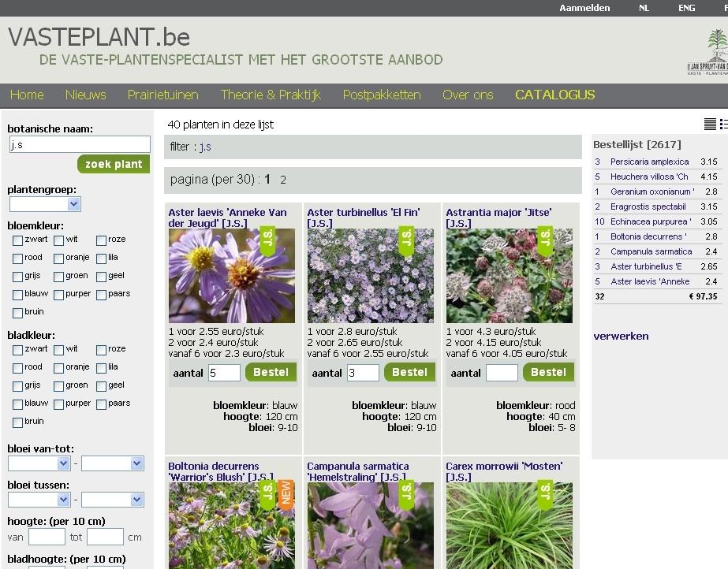The image size is (728, 569).
Task: Open Carex morrowii 'Mosten' title link
Action: (x=504, y=471)
